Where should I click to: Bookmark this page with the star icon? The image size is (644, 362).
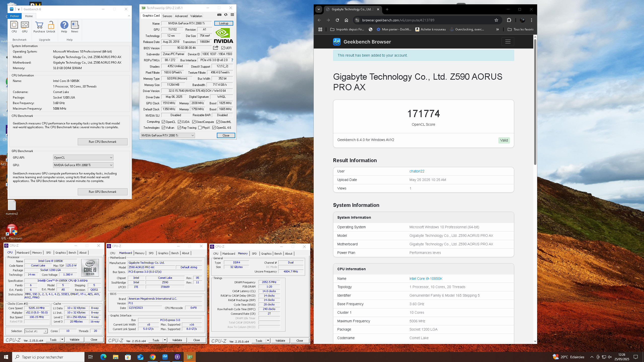pos(496,20)
